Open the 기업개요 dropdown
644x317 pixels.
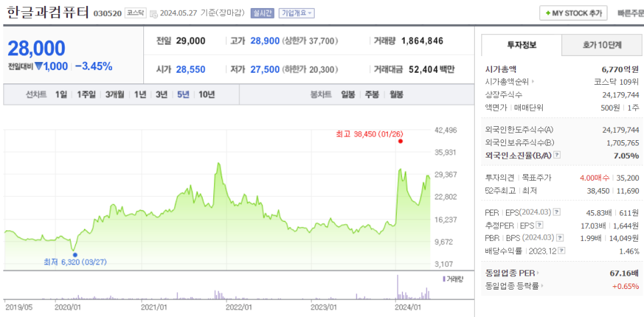297,13
